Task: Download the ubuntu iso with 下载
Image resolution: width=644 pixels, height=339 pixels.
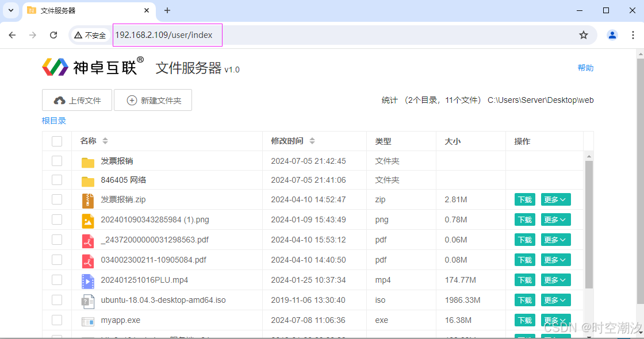Action: tap(525, 300)
